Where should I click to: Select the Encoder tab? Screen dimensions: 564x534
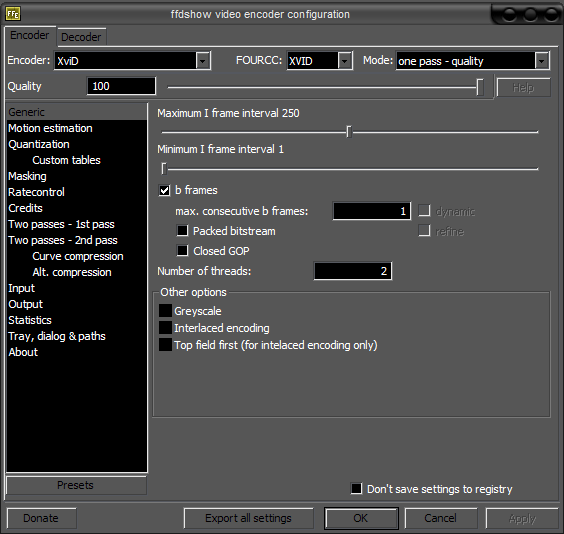30,35
